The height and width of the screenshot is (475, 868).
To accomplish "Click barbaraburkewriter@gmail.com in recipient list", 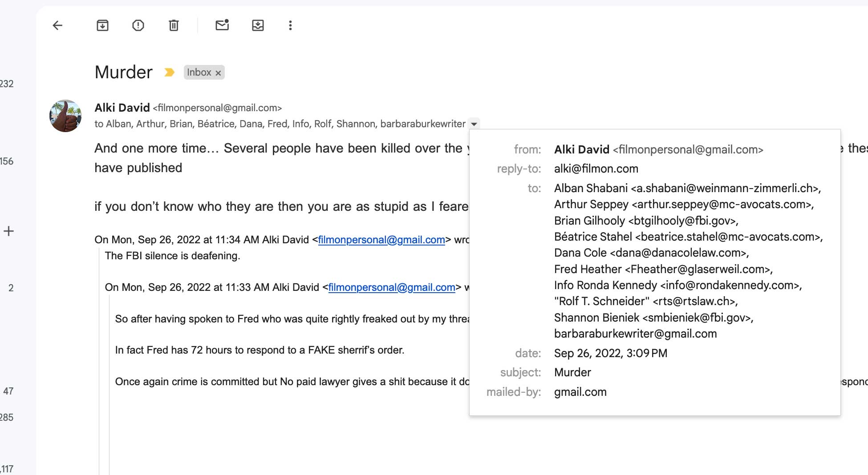I will 635,334.
